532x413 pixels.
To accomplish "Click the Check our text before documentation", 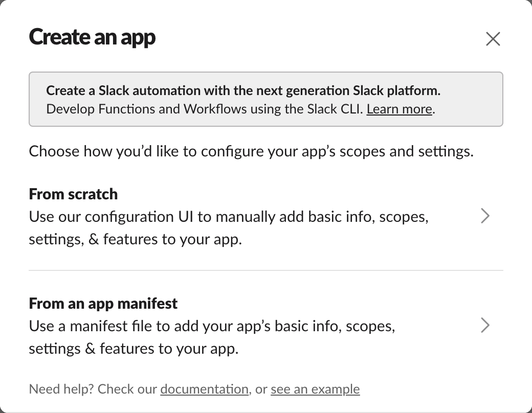I will click(127, 389).
